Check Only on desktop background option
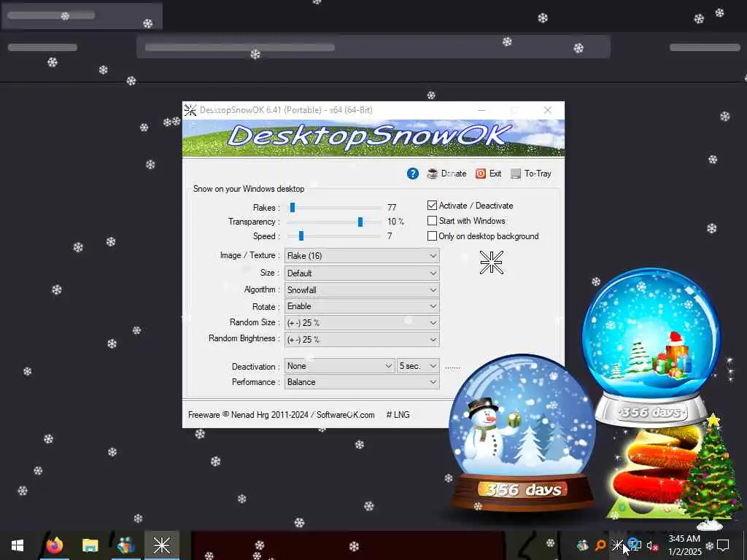This screenshot has width=747, height=560. 432,236
